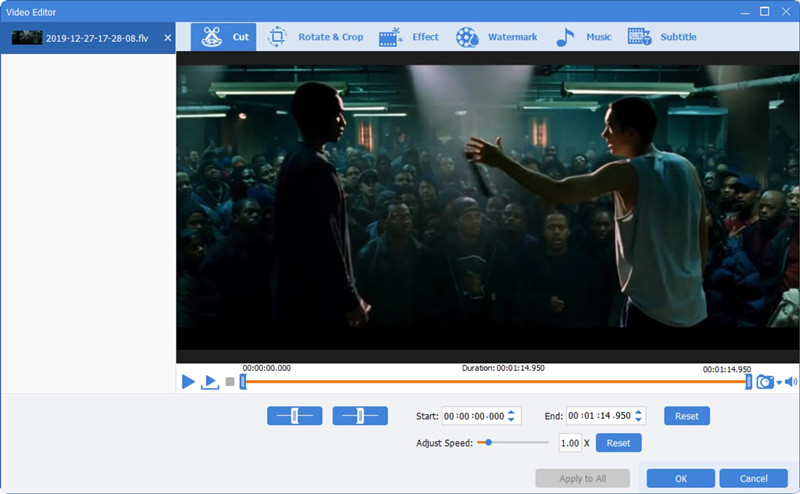Switch to Rotate & Crop tab
The image size is (800, 494).
click(315, 37)
